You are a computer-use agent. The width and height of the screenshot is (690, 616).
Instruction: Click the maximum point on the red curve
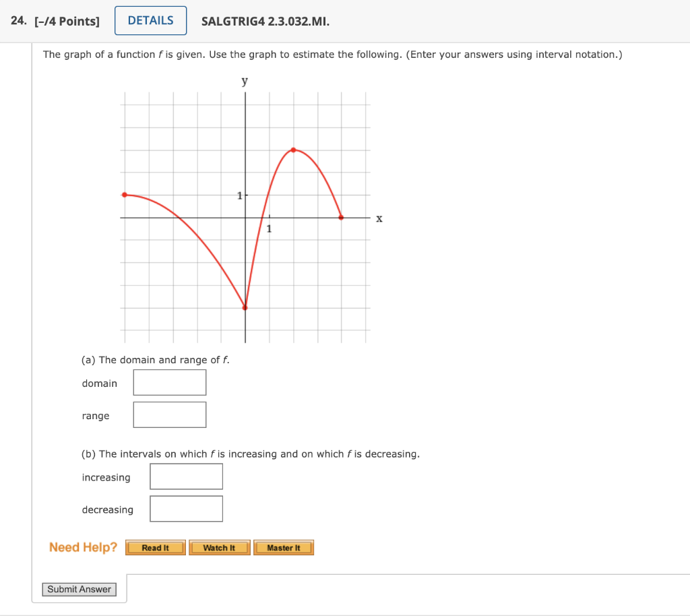(293, 150)
